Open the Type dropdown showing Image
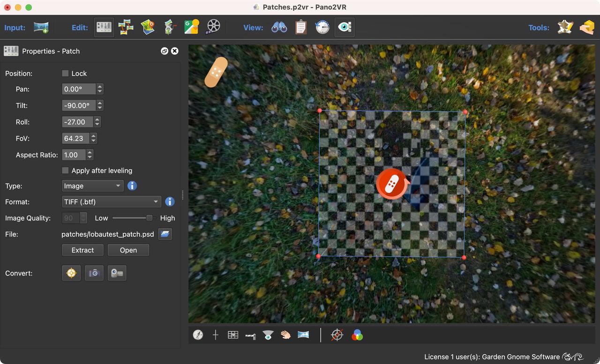The image size is (600, 364). [93, 186]
